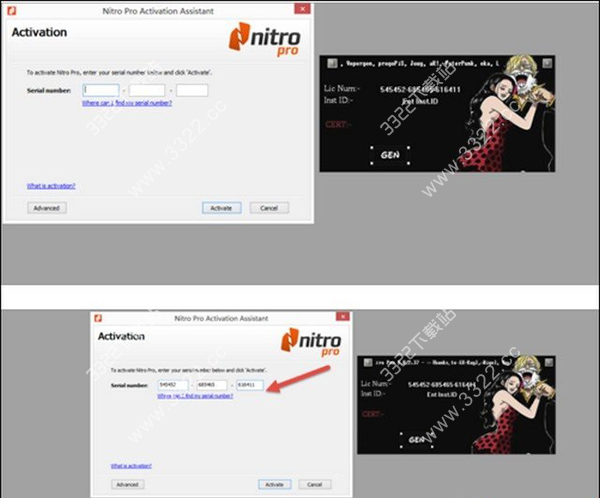Screen dimensions: 600x498
Task: Close the bottom Nitro Pro Activation Assistant window
Action: tap(342, 317)
